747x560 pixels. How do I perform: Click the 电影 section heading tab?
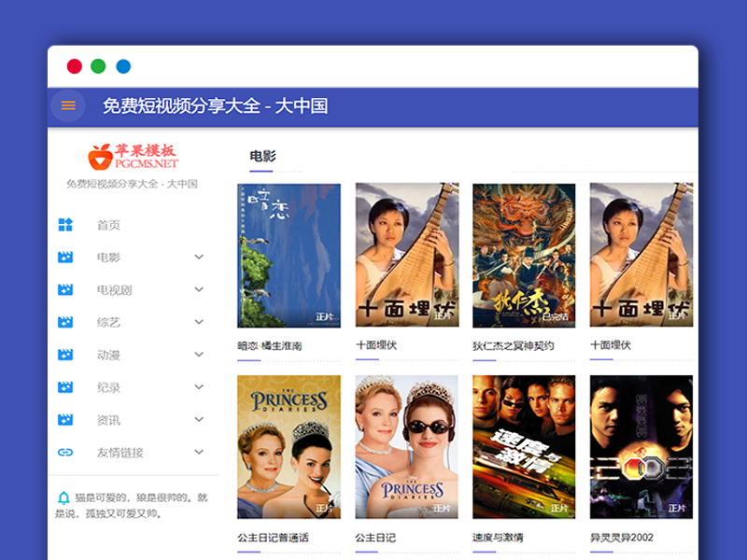pyautogui.click(x=262, y=156)
